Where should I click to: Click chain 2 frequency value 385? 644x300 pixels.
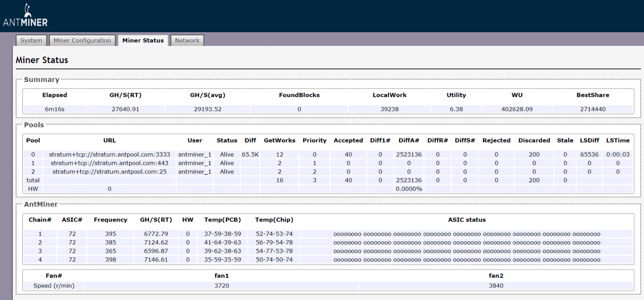pos(111,242)
